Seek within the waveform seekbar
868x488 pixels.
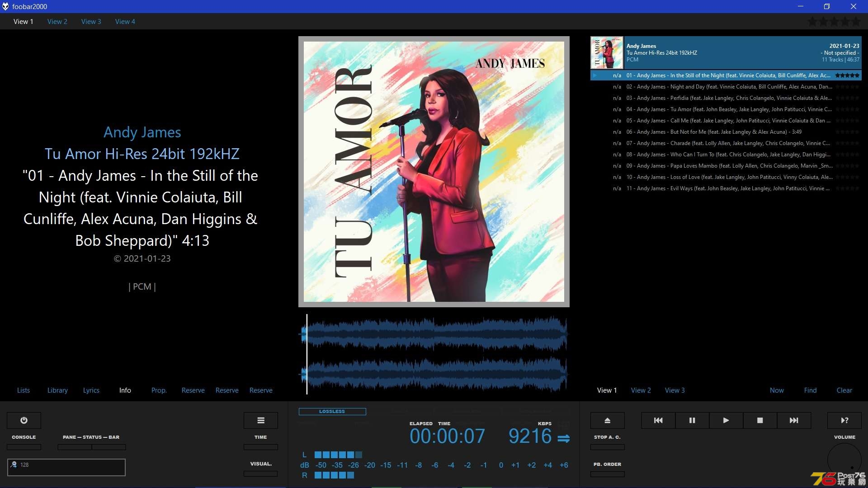(x=434, y=354)
